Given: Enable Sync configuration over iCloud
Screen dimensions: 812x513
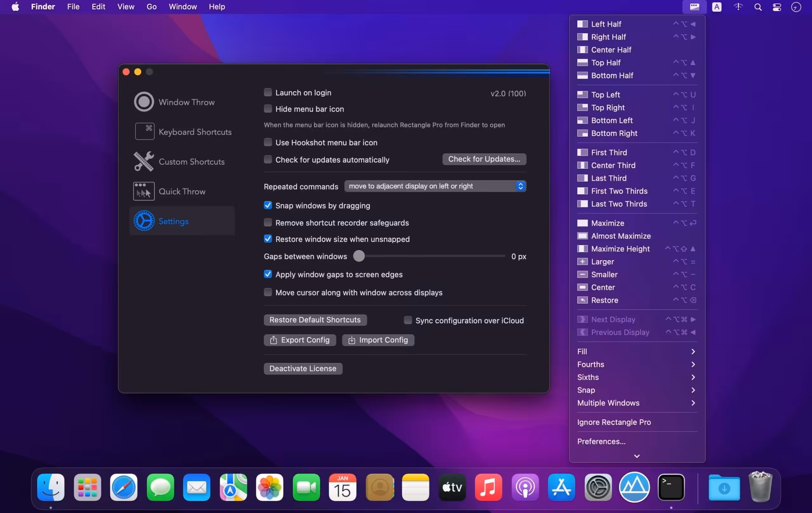Looking at the screenshot, I should click(408, 320).
